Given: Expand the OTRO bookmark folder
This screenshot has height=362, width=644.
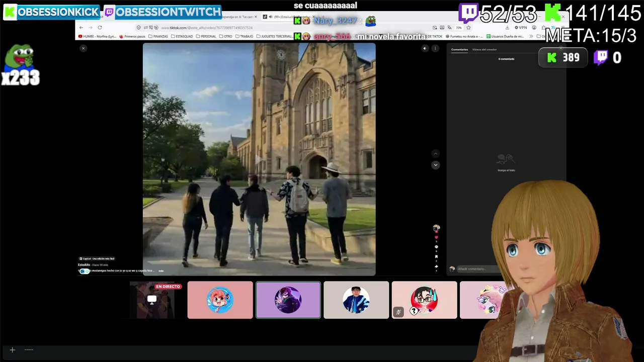Looking at the screenshot, I should point(226,36).
